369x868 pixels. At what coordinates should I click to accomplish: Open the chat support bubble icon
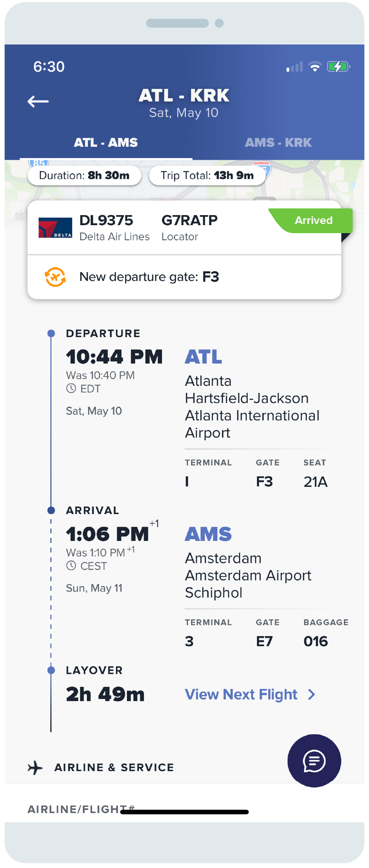pos(314,761)
